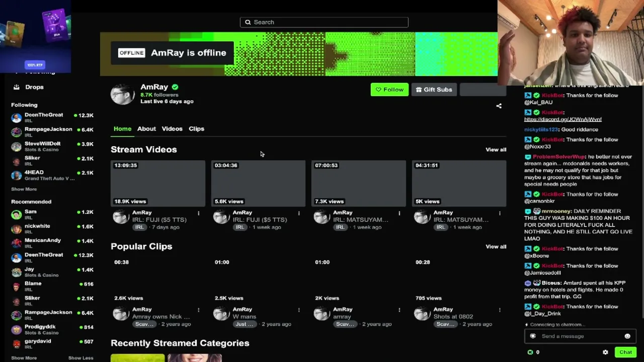The width and height of the screenshot is (644, 362).
Task: Click AmRay avatar beside Shots at 0802 clip
Action: 422,314
